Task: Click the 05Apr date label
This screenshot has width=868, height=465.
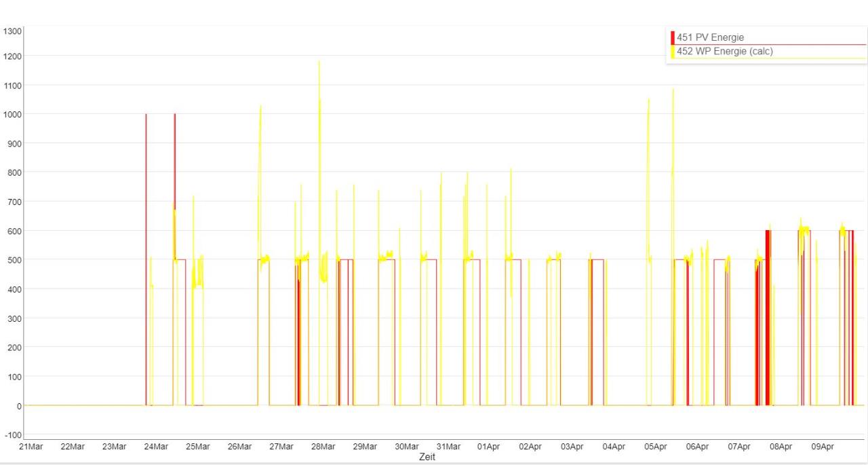Action: 655,447
